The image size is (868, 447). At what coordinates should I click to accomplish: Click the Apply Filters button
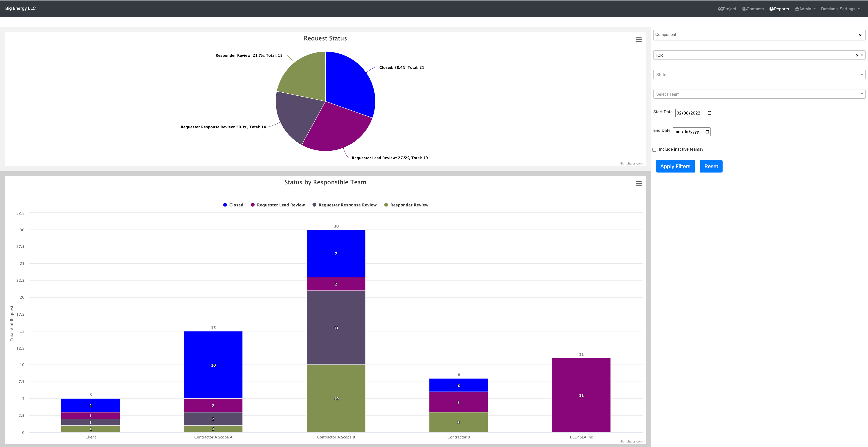675,166
